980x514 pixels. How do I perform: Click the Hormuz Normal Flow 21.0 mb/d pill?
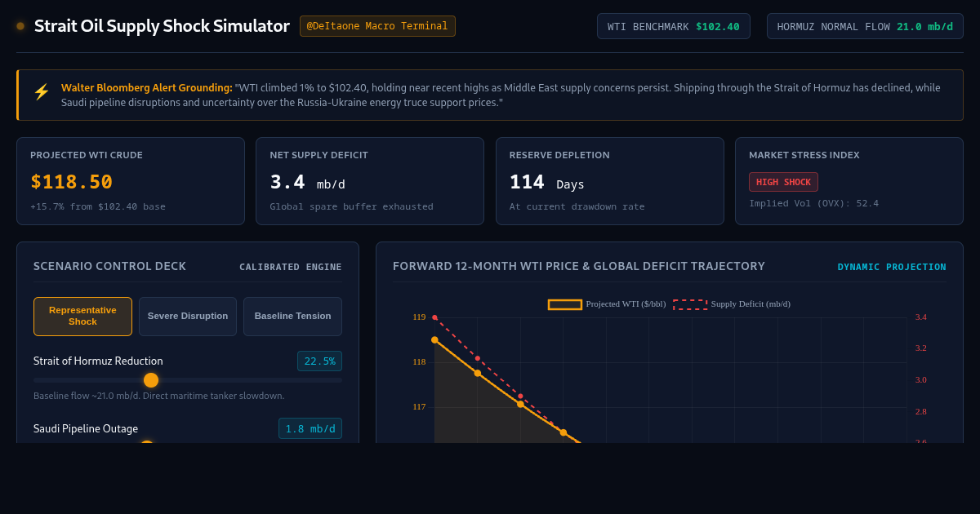coord(865,26)
